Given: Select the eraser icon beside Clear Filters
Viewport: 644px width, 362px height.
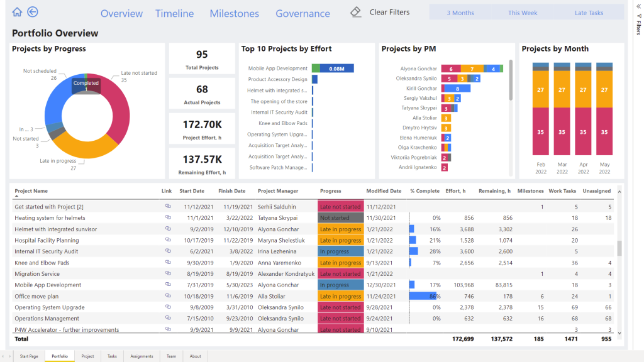Looking at the screenshot, I should coord(355,11).
